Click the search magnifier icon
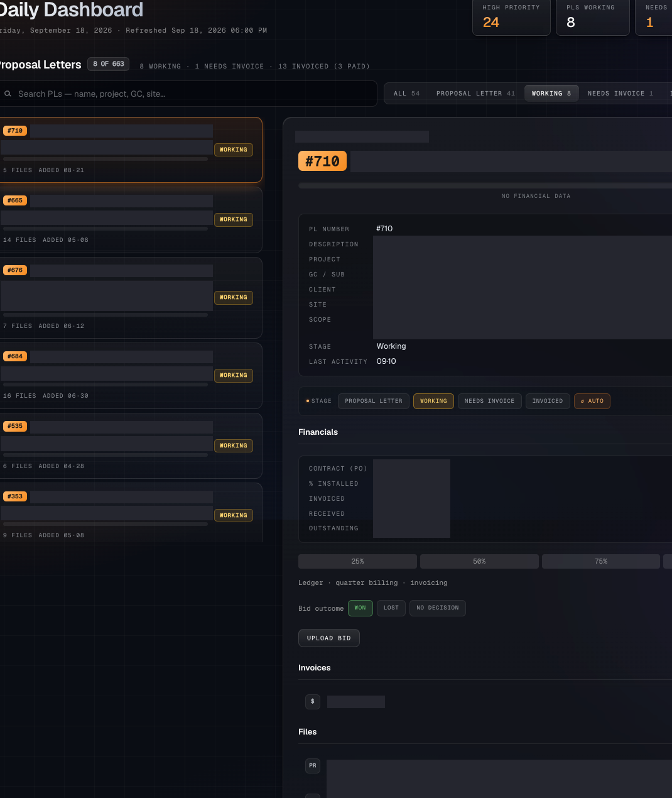The height and width of the screenshot is (798, 672). tap(8, 94)
